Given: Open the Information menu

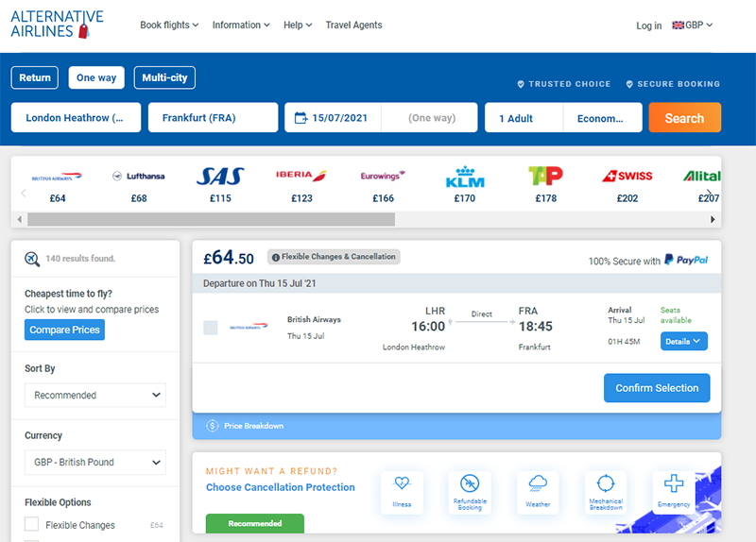Looking at the screenshot, I should [x=241, y=25].
